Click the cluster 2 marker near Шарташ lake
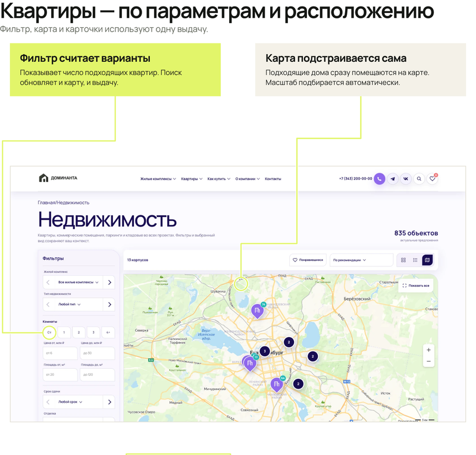Image resolution: width=476 pixels, height=455 pixels. click(x=289, y=343)
